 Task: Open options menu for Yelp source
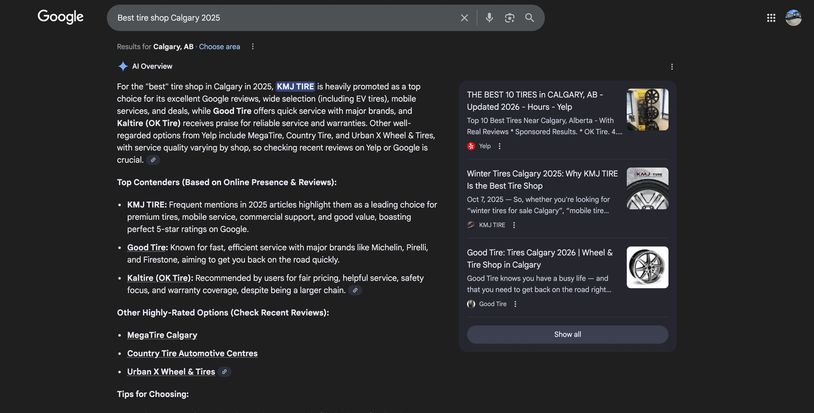click(x=500, y=146)
